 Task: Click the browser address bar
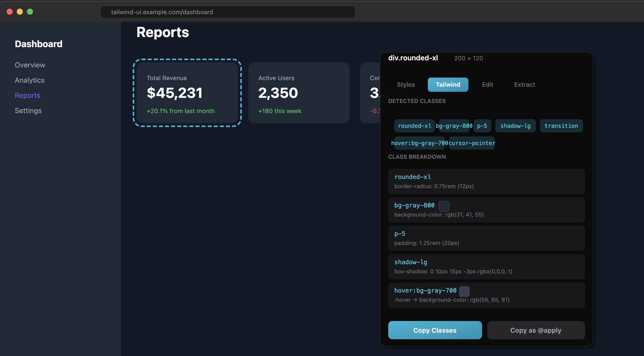pos(227,12)
